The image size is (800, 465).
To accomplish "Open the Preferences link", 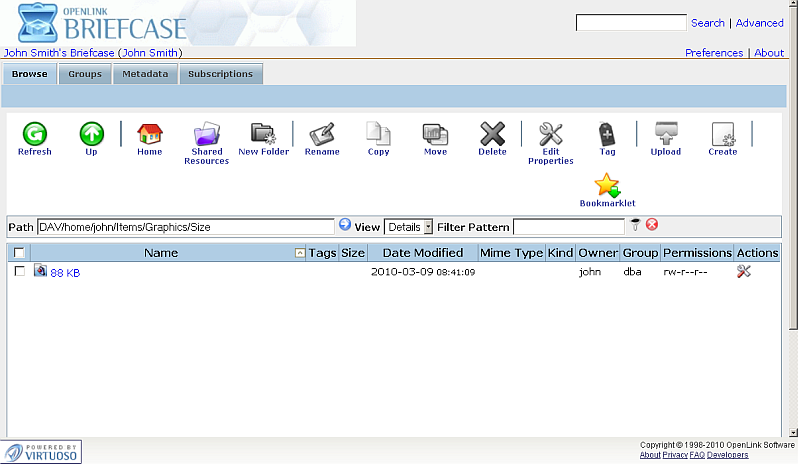I will click(x=714, y=53).
